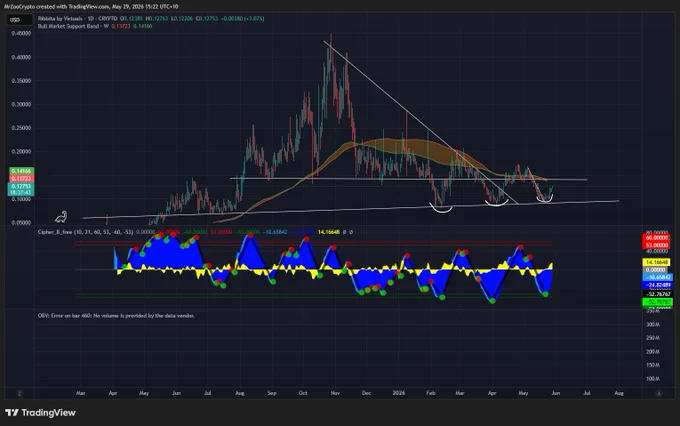680x426 pixels.
Task: Click the +0.00380 (+3.07%) change value
Action: click(x=242, y=19)
